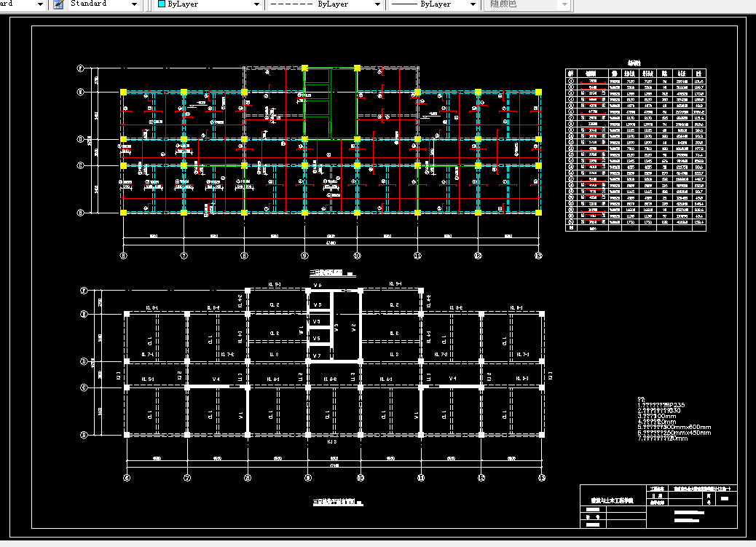The image size is (756, 547).
Task: Select the vertical "V 3" beam label
Action: (336, 327)
